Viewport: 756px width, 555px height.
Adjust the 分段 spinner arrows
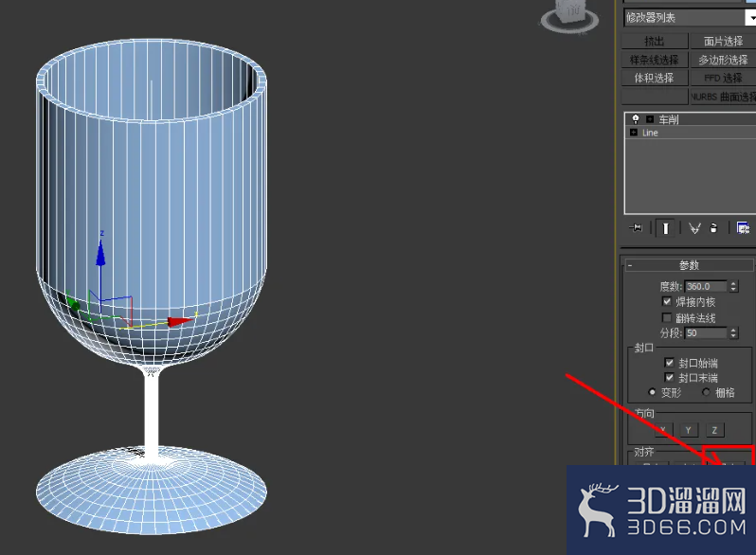click(x=733, y=333)
